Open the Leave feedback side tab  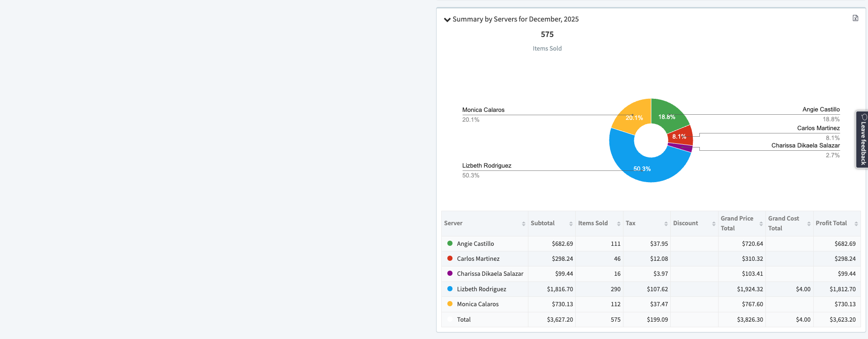[x=862, y=140]
